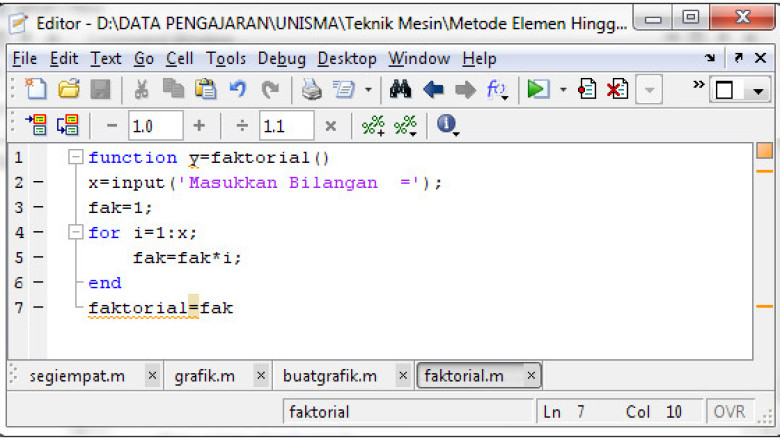This screenshot has height=440, width=780.
Task: Open the Desktop menu
Action: point(347,59)
